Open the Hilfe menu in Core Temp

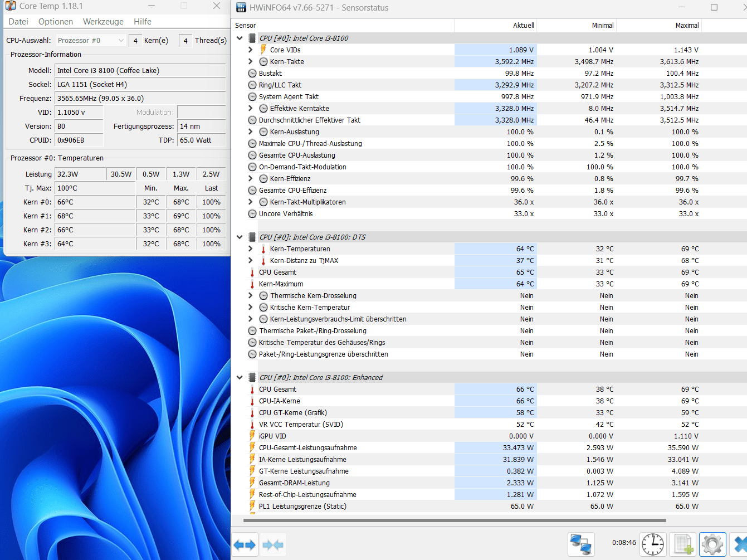[143, 22]
